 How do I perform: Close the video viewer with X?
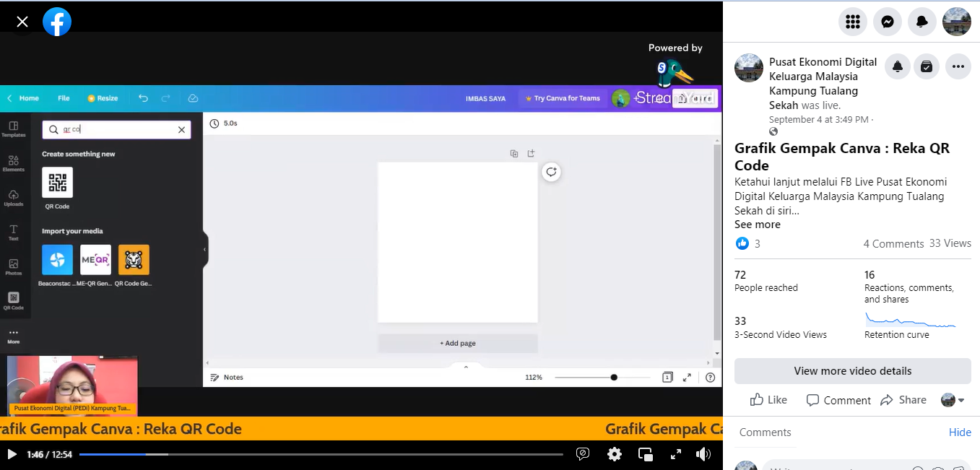22,22
